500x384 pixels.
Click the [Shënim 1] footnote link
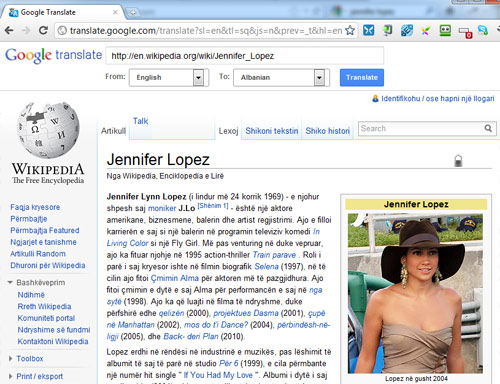[x=213, y=206]
